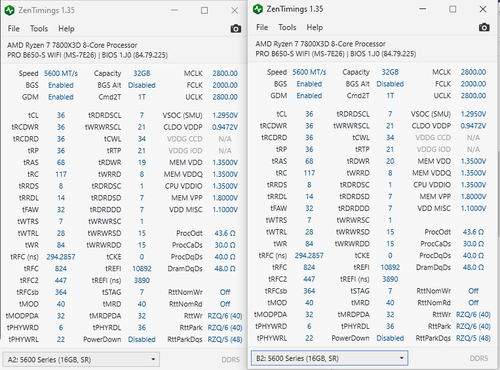Click VSOC (SMU) 1.2950V in left window
This screenshot has width=500, height=370.
point(225,115)
